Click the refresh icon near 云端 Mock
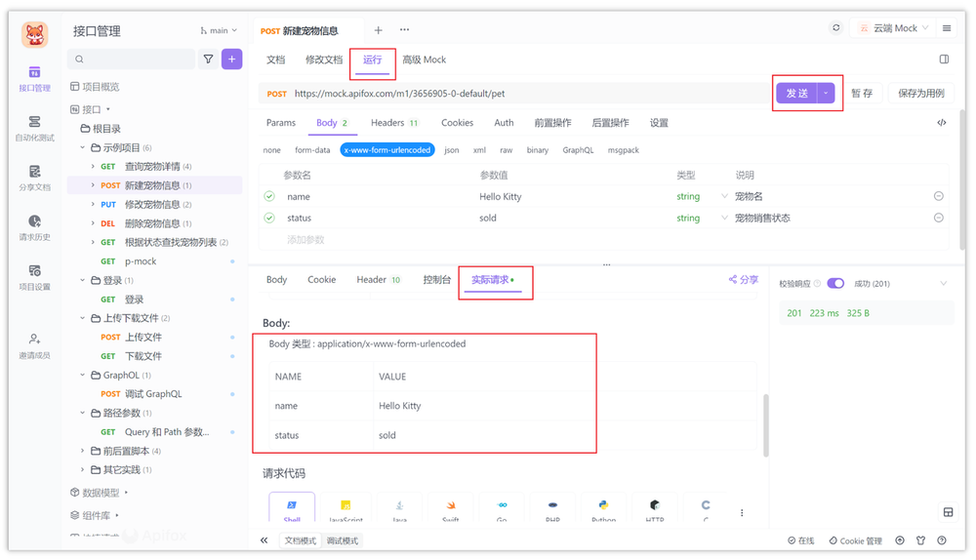The width and height of the screenshot is (976, 560). (835, 28)
